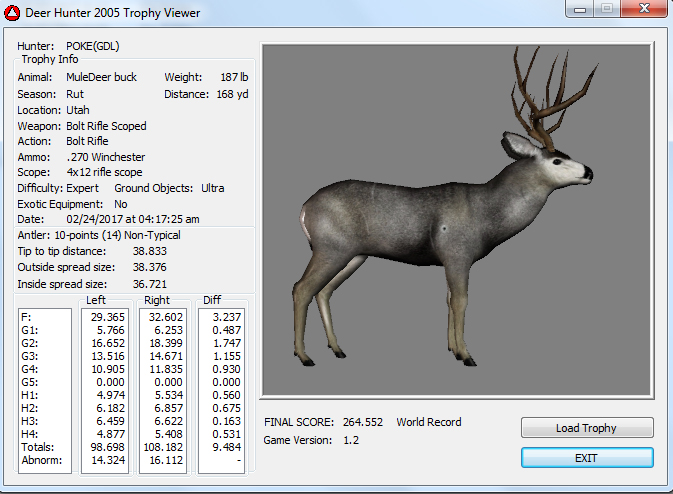This screenshot has width=673, height=494.
Task: Click the Left column F value 29.365
Action: point(106,316)
